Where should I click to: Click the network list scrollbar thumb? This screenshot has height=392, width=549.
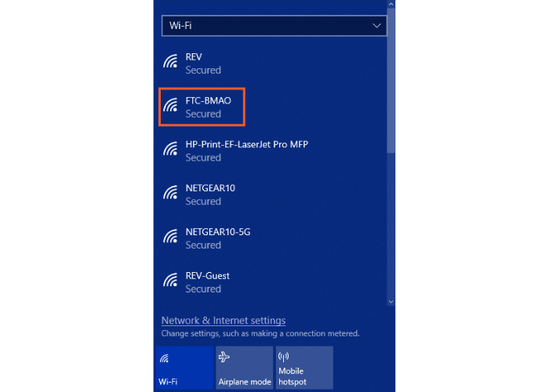[x=391, y=81]
